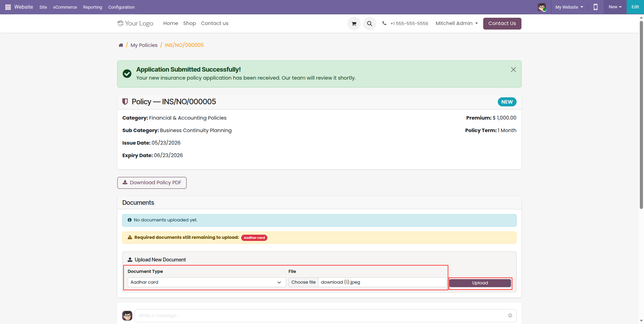Click the NEW status badge
Viewport: 644px width, 324px height.
click(x=507, y=102)
